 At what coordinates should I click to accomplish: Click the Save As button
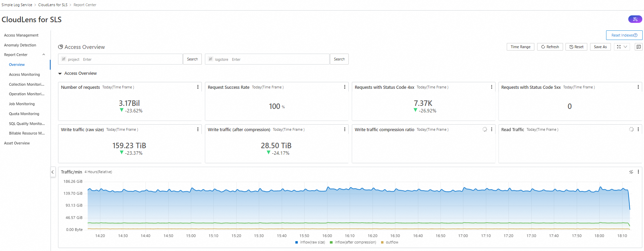(x=600, y=47)
